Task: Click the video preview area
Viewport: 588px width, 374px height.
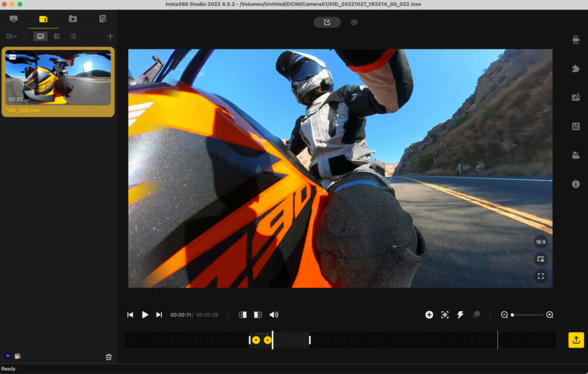Action: click(340, 168)
